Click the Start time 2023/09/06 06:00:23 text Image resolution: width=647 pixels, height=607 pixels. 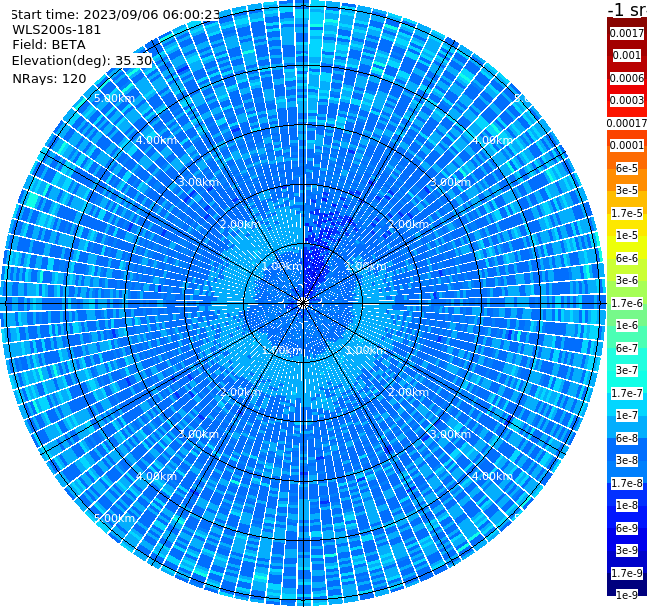(115, 15)
